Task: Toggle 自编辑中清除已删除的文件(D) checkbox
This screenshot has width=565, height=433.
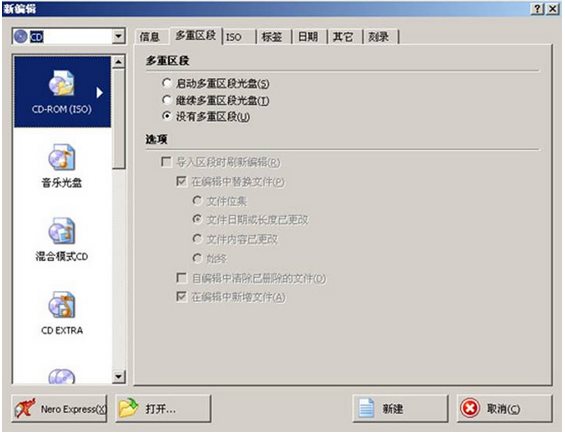Action: [182, 278]
